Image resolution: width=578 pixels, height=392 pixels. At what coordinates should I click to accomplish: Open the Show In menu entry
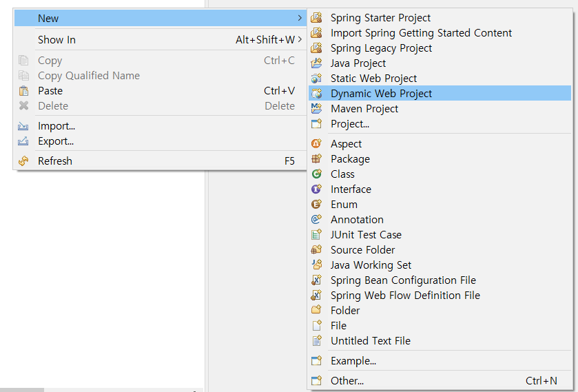tap(161, 39)
